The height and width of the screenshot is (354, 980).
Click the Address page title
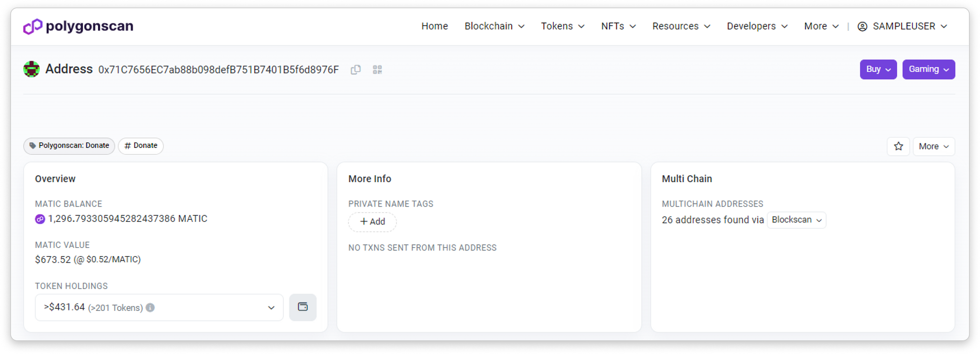(x=69, y=69)
